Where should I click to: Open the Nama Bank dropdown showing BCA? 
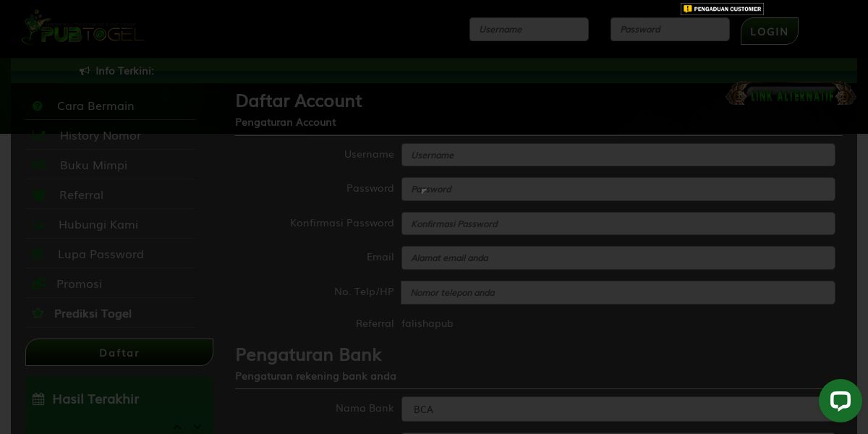618,409
